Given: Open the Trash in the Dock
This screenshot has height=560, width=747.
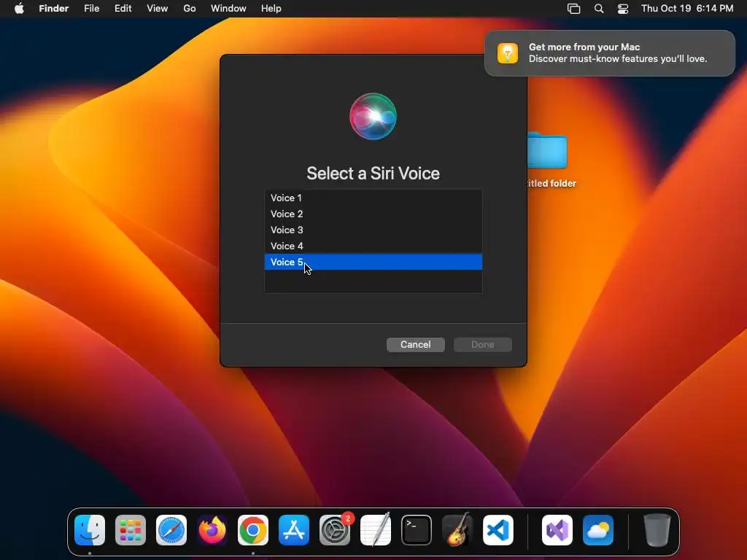Looking at the screenshot, I should click(x=657, y=530).
